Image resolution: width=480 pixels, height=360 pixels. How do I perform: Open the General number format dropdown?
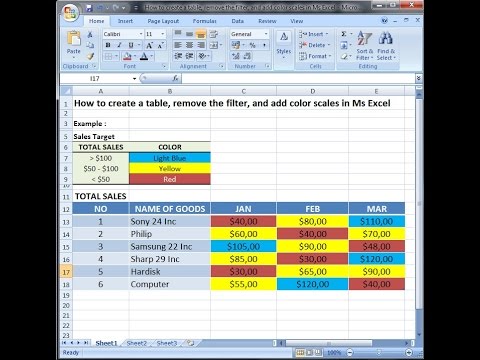[266, 34]
